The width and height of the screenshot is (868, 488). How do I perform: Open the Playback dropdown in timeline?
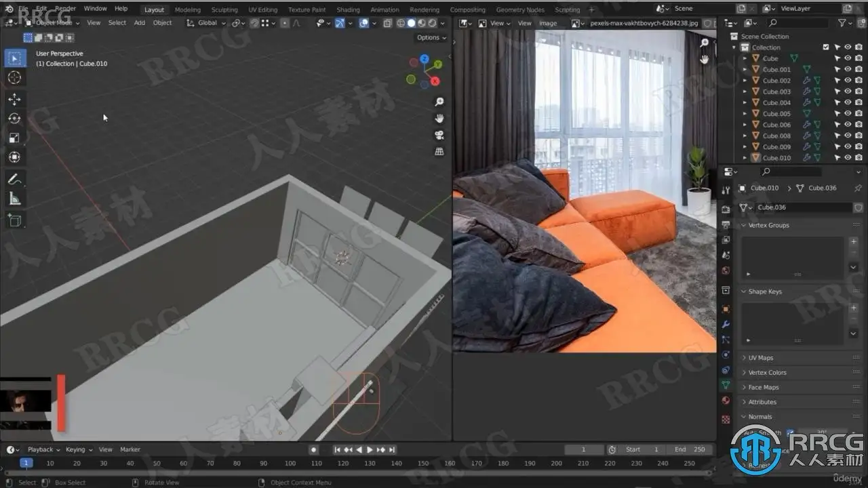pos(43,449)
